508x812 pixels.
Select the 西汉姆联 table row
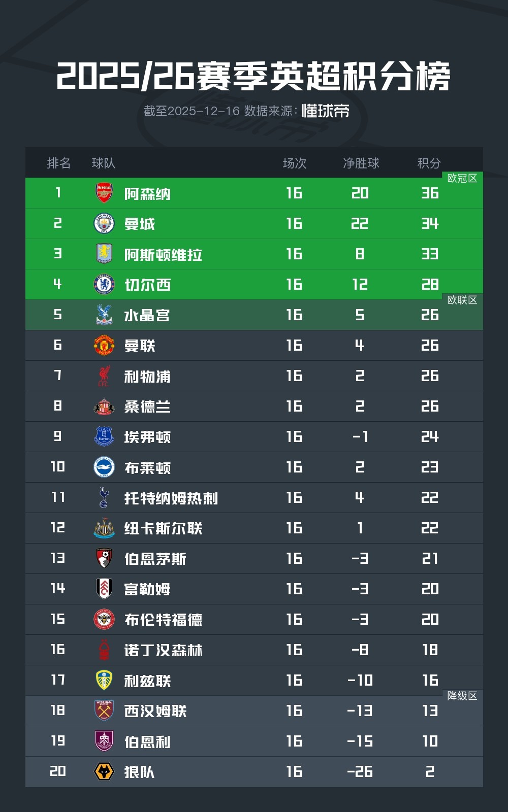(x=254, y=710)
